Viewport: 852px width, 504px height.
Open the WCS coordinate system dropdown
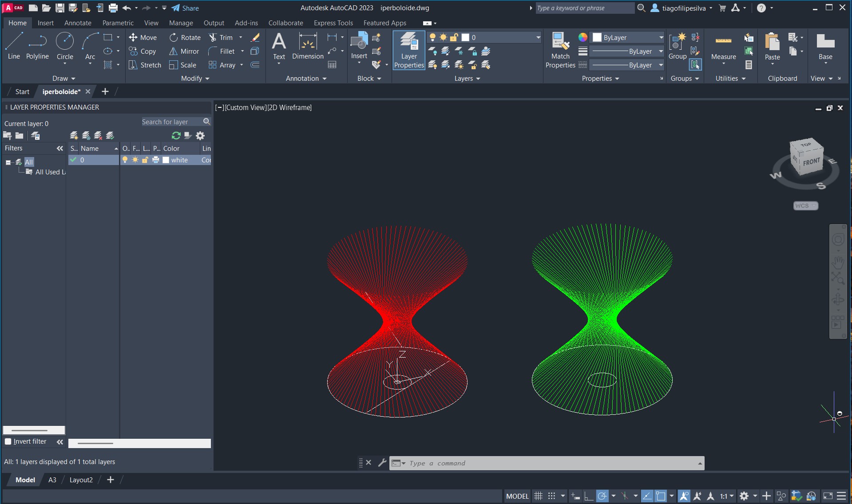coord(805,206)
